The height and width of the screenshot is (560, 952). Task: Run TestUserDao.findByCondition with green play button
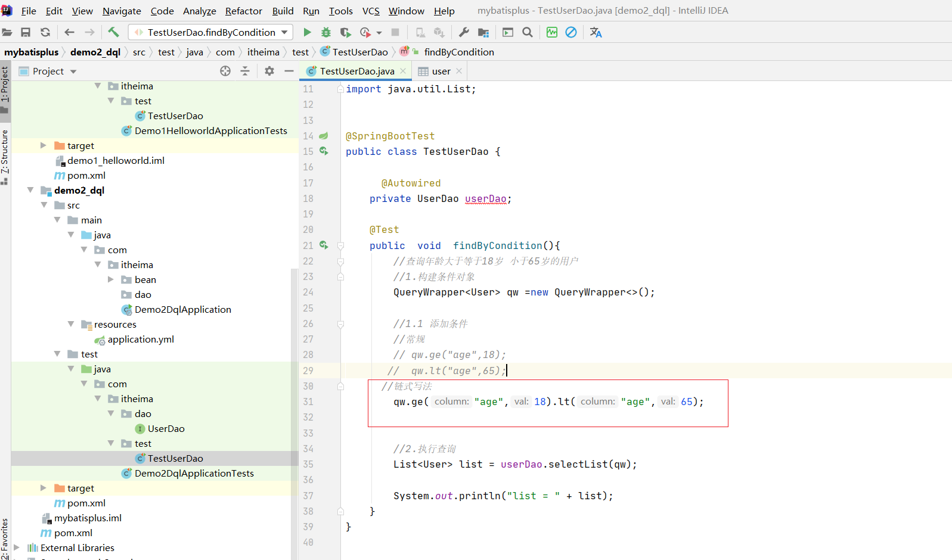(x=307, y=32)
